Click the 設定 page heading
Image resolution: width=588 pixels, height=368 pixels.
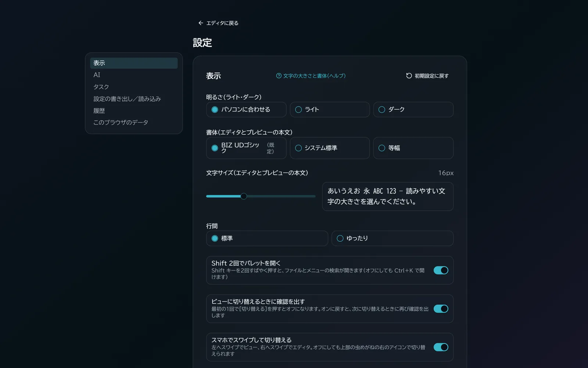pyautogui.click(x=202, y=43)
